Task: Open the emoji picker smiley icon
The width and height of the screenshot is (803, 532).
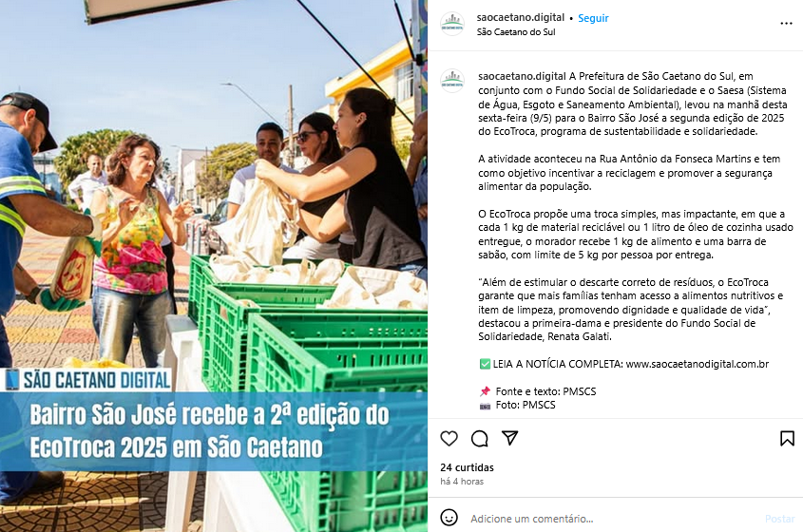Action: [449, 518]
